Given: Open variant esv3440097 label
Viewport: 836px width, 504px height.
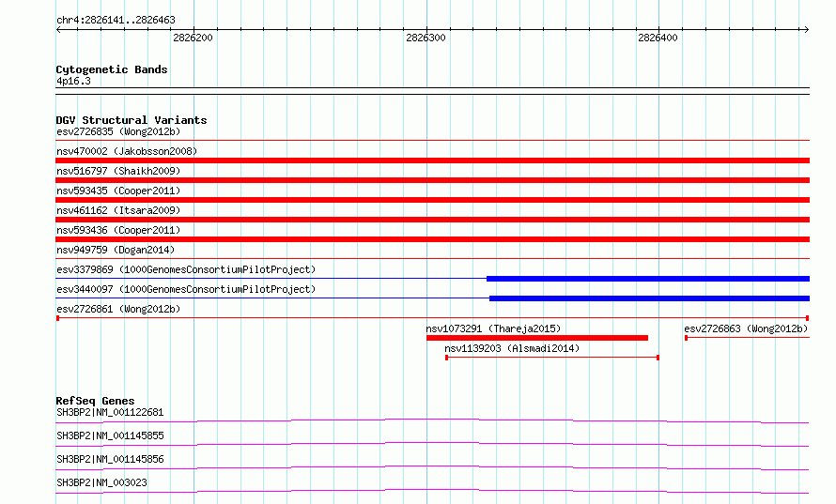Looking at the screenshot, I should coord(186,289).
